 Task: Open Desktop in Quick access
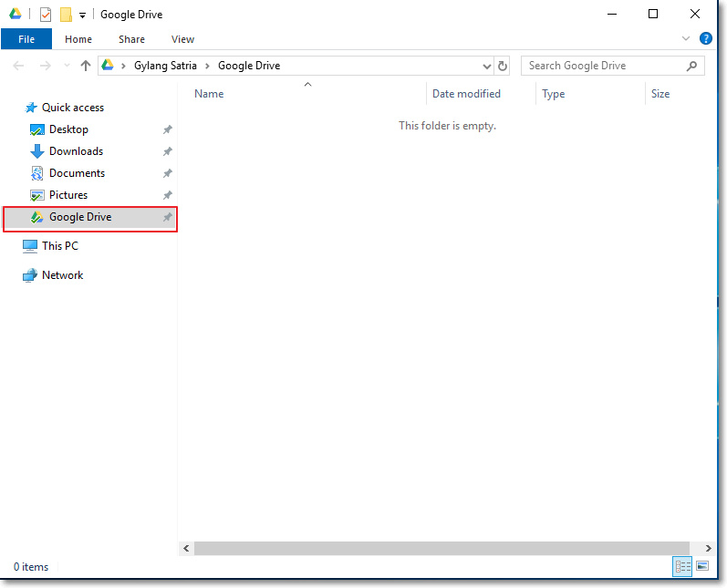(68, 129)
